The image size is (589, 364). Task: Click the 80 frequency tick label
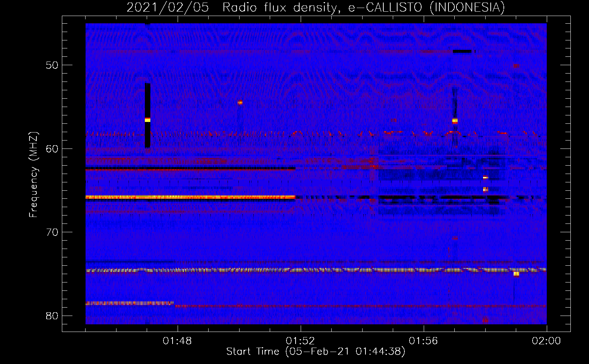(x=52, y=316)
